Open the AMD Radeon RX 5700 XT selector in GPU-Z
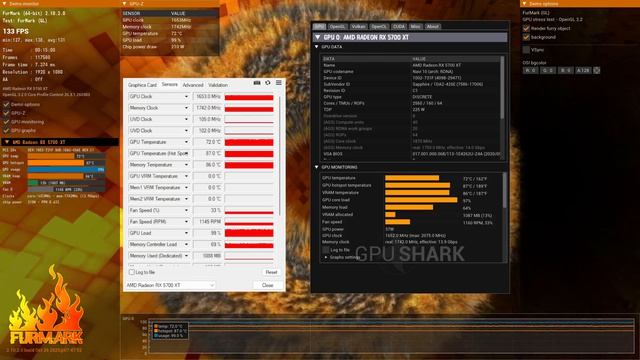640x360 pixels. pos(170,285)
